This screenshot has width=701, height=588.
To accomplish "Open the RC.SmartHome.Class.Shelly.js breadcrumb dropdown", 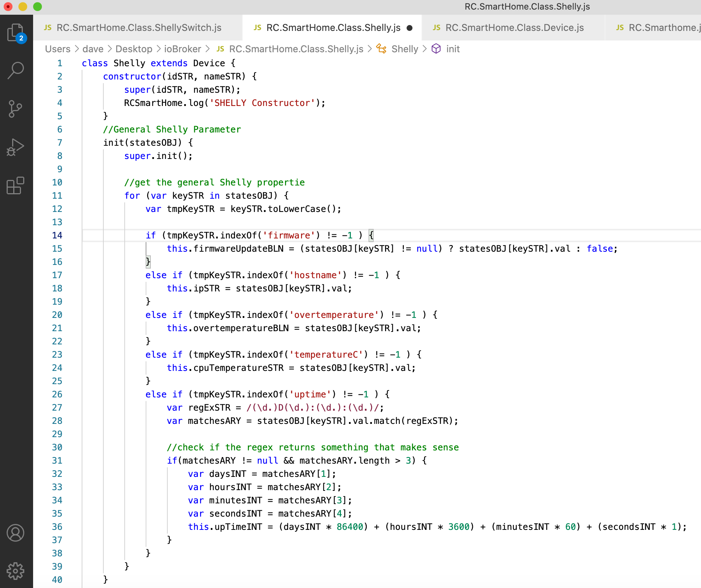I will [x=296, y=49].
